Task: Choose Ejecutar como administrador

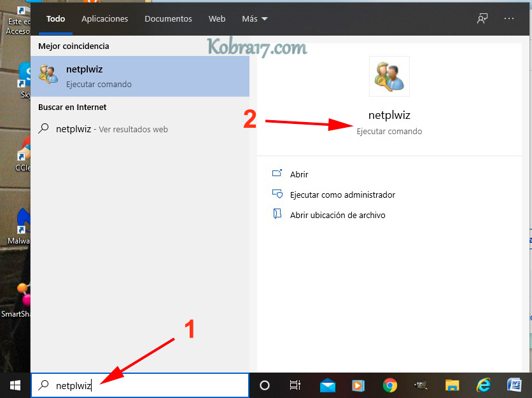Action: point(342,195)
